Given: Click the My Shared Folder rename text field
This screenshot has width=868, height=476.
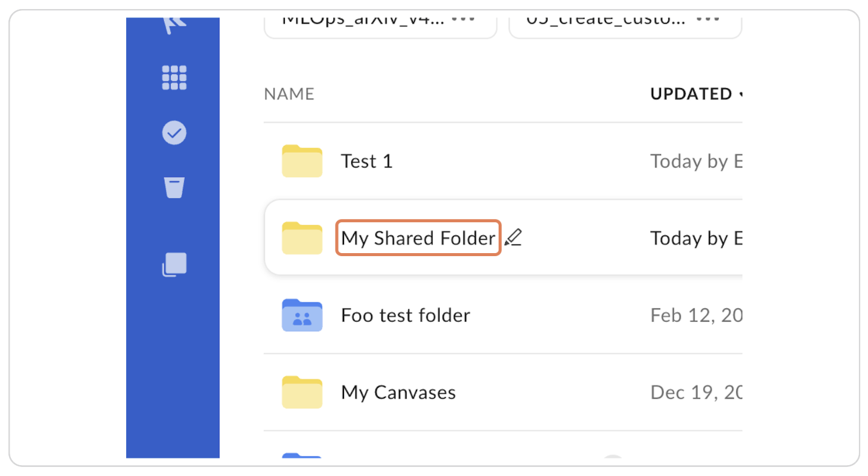Looking at the screenshot, I should pos(418,238).
